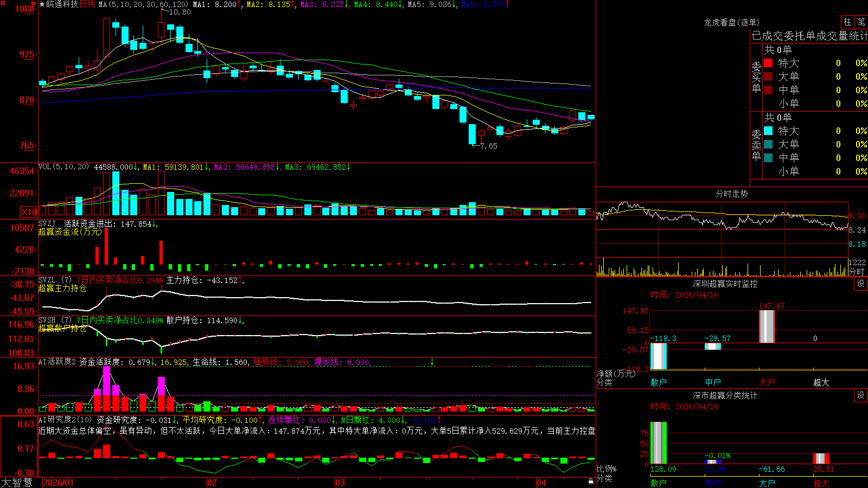Select the 03 month marker on date axis
This screenshot has width=868, height=488.
tap(340, 483)
